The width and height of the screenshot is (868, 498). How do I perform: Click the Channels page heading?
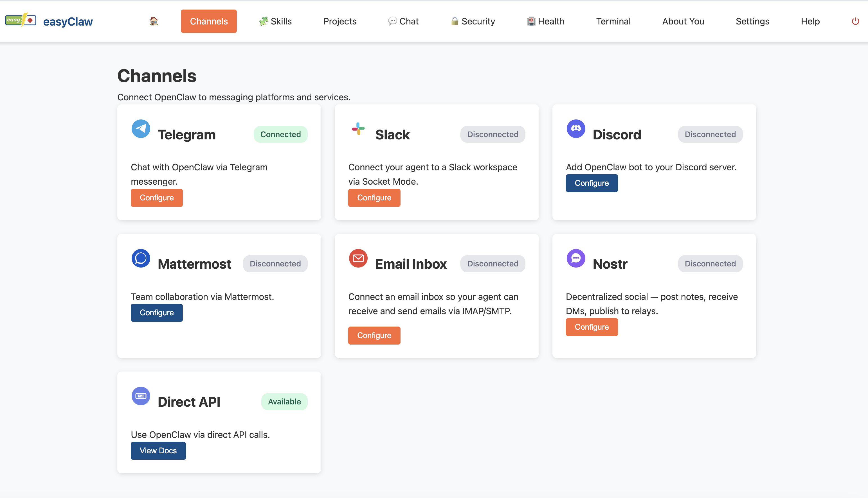click(157, 76)
